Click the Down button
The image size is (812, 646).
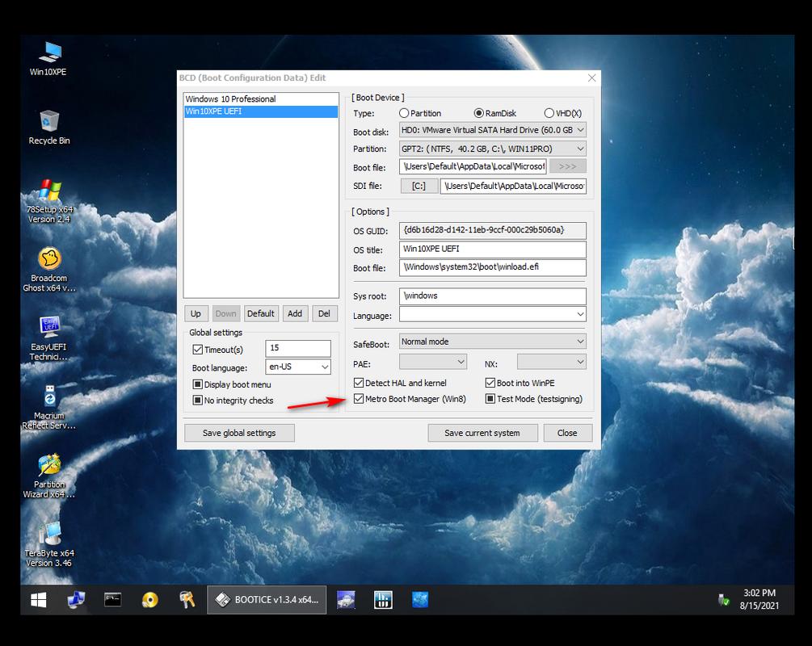point(225,313)
